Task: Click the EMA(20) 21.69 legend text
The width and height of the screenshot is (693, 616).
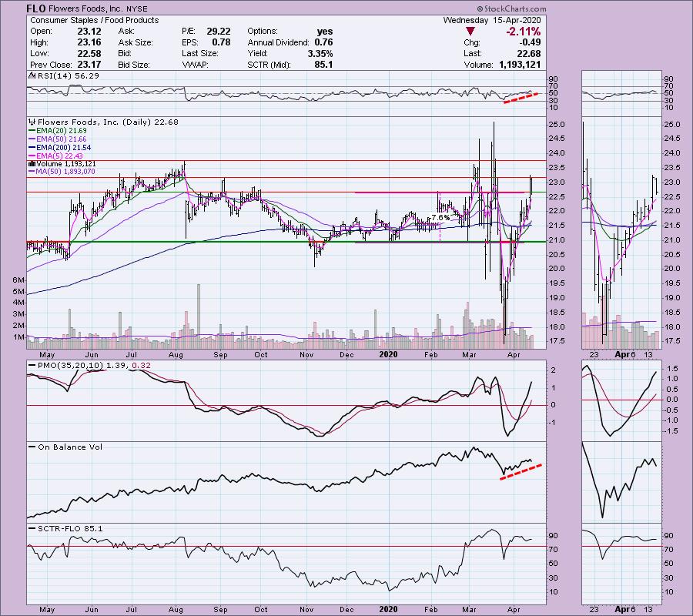Action: tap(62, 131)
